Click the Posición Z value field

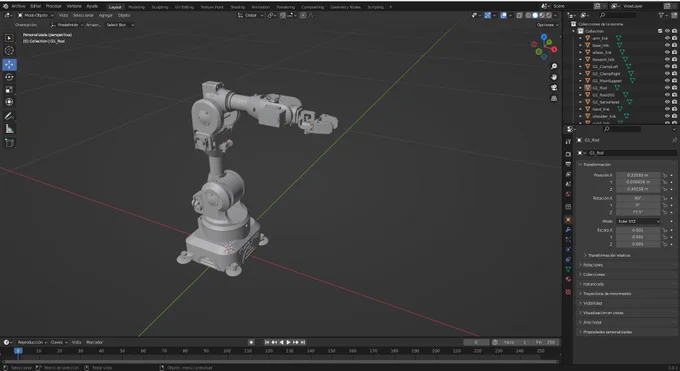click(638, 189)
